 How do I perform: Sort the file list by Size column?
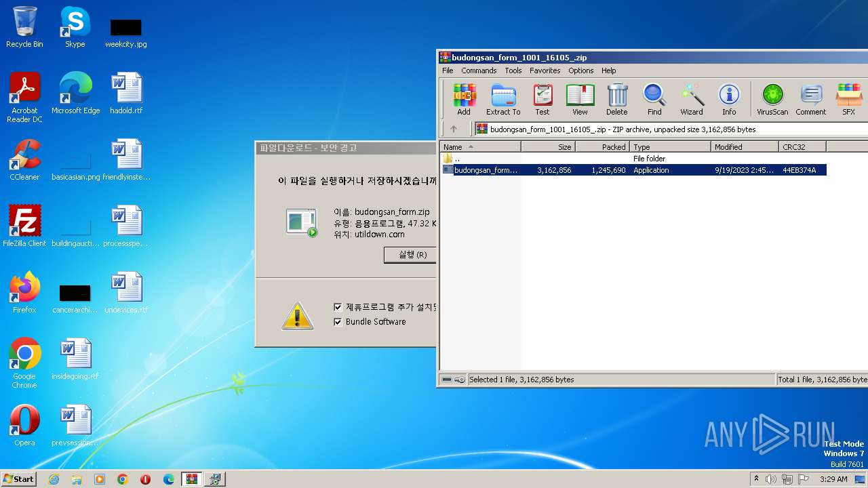(x=548, y=146)
